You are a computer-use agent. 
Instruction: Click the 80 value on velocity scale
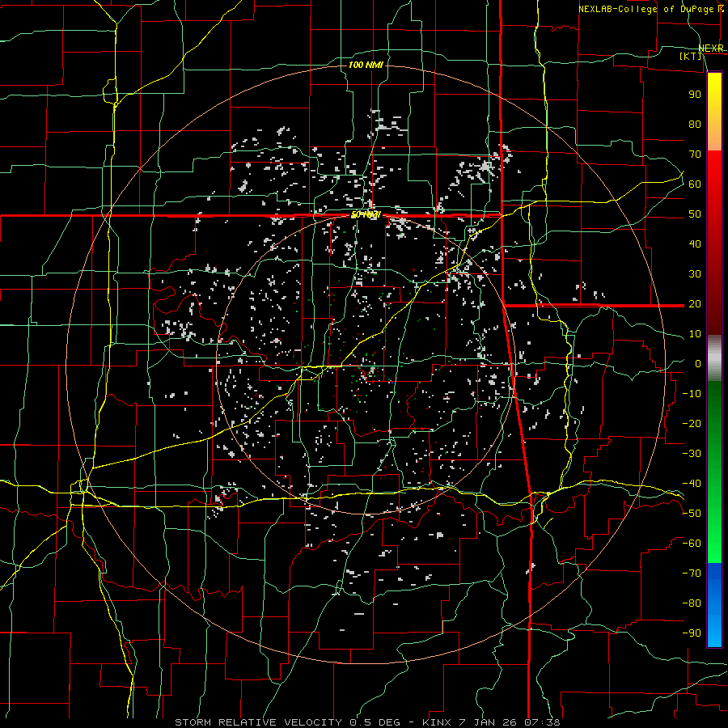coord(695,124)
